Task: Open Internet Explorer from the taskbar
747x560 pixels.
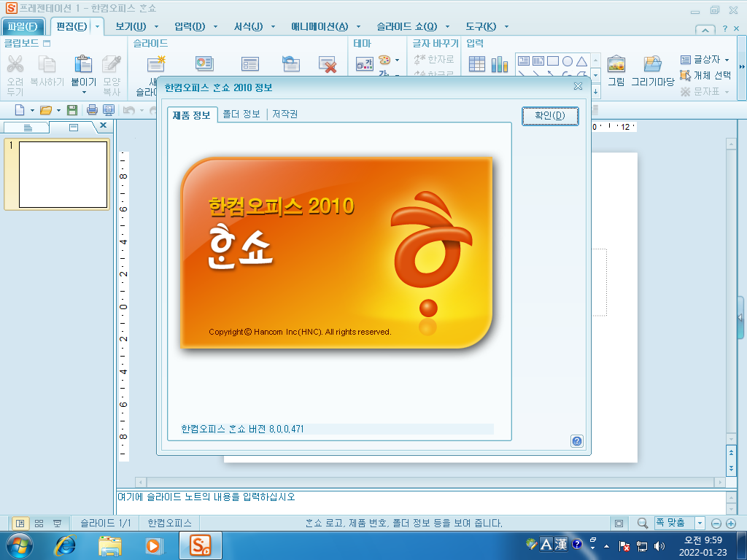Action: [65, 545]
